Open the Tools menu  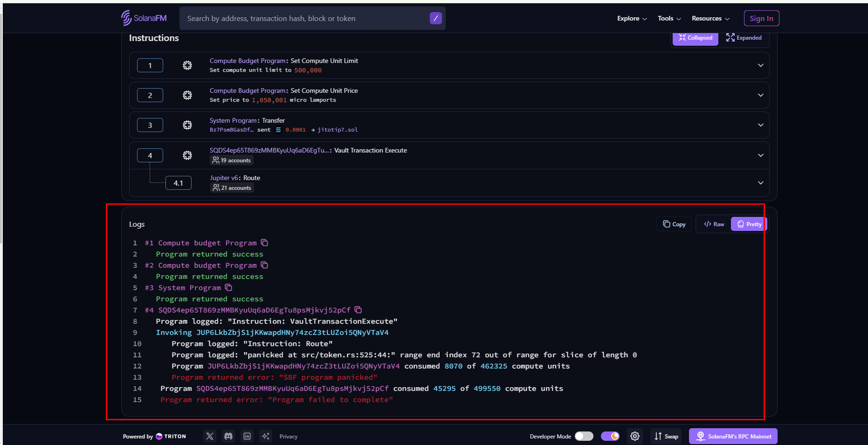(669, 19)
